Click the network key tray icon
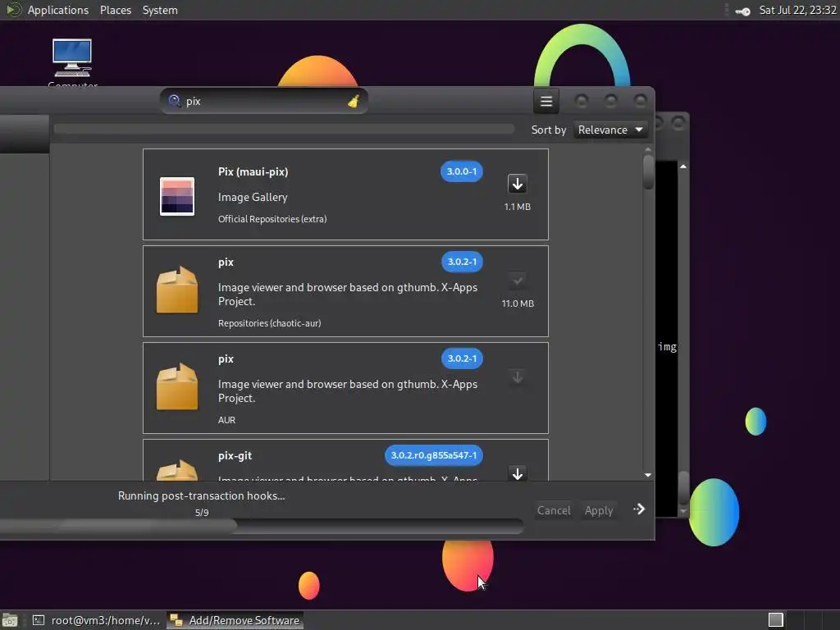Viewport: 840px width, 630px height. (x=742, y=11)
